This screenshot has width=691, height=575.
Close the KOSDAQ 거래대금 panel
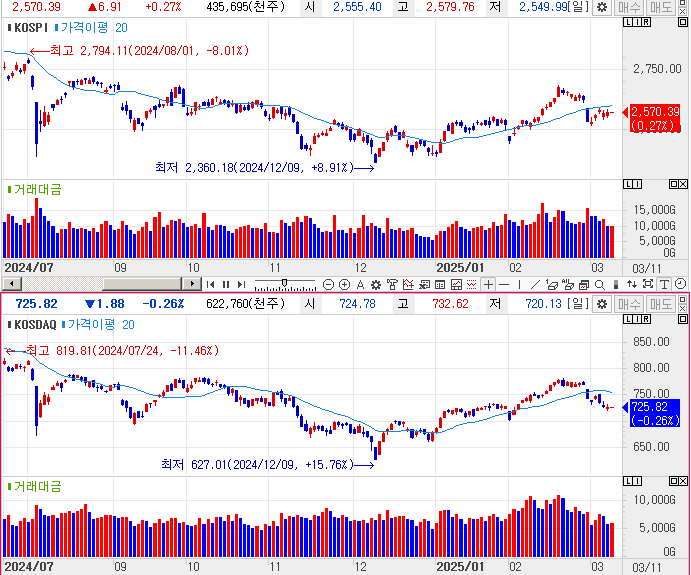683,481
